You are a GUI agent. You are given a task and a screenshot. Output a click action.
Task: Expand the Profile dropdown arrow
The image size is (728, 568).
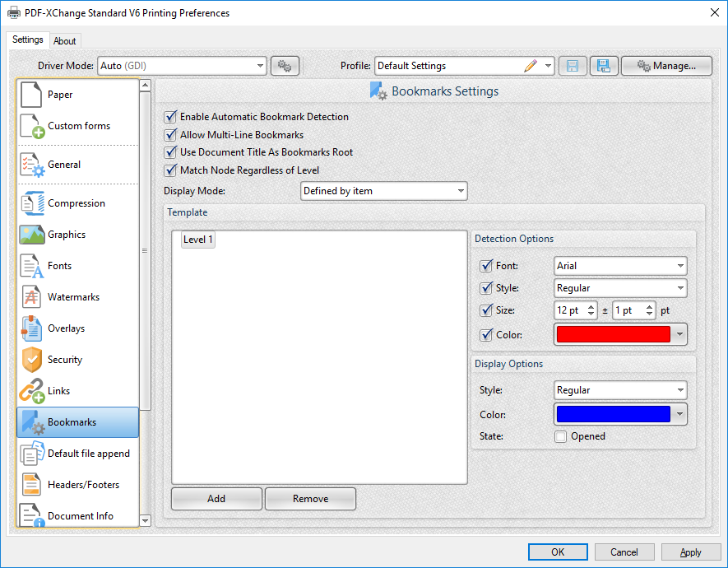click(x=548, y=66)
